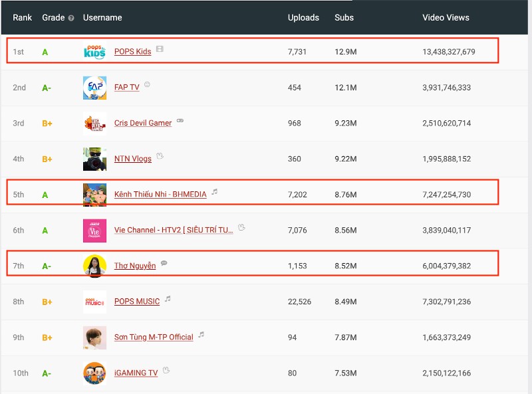Viewport: 532px width, 394px height.
Task: Click the FAP TV avatar thumbnail
Action: tap(94, 88)
